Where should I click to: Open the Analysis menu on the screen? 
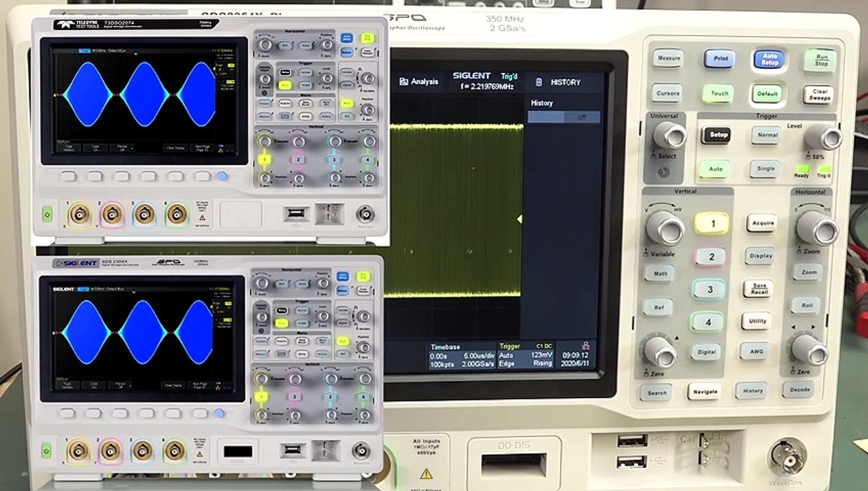(419, 82)
